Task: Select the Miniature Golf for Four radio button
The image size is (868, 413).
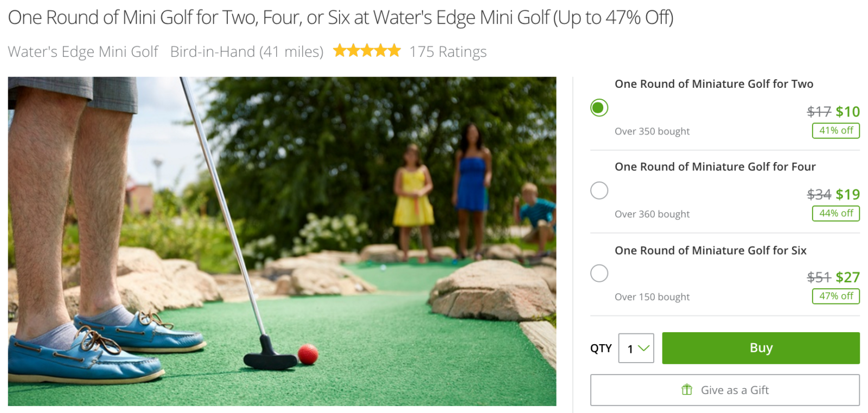Action: [x=599, y=190]
